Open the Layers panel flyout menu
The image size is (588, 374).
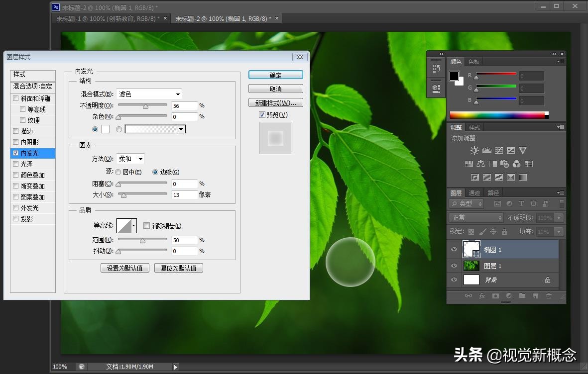tap(561, 192)
